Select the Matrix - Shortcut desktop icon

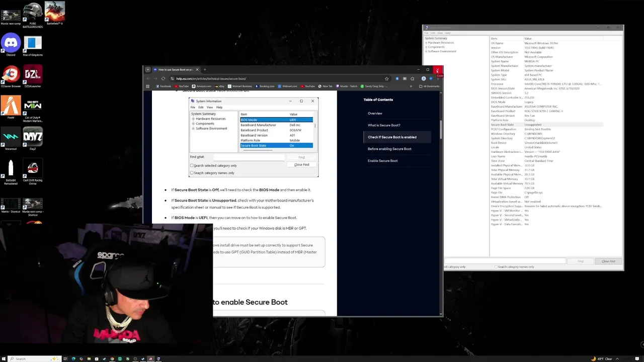coord(11,205)
